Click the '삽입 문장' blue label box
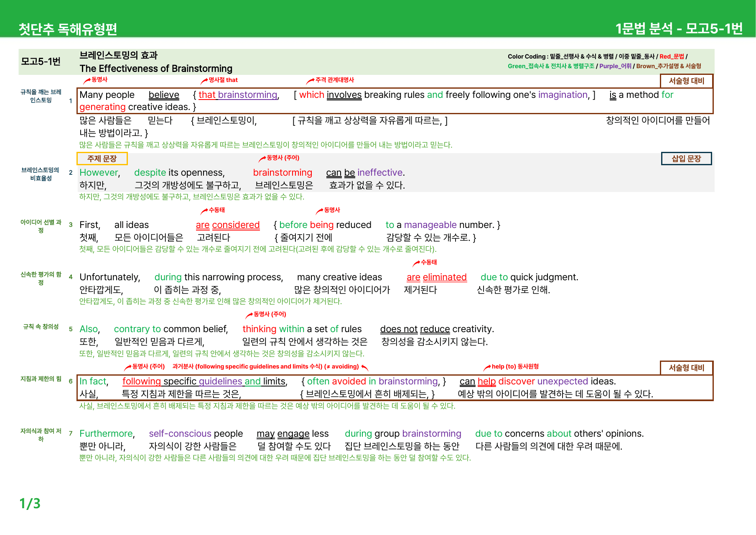The height and width of the screenshot is (535, 756). pyautogui.click(x=686, y=159)
